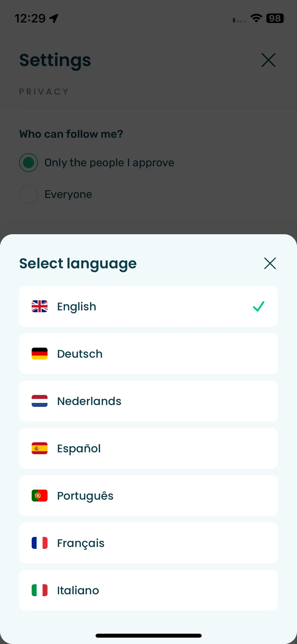Click the green checkmark beside English

(258, 306)
